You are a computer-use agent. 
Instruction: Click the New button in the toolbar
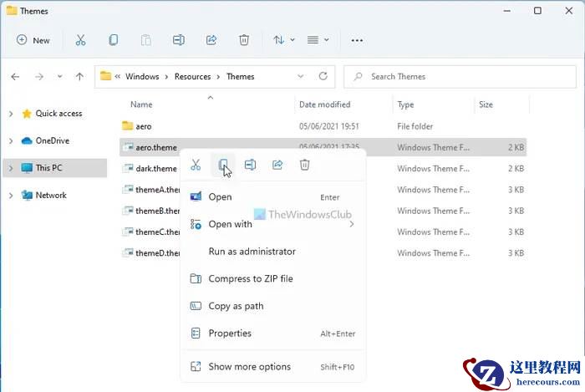click(33, 40)
